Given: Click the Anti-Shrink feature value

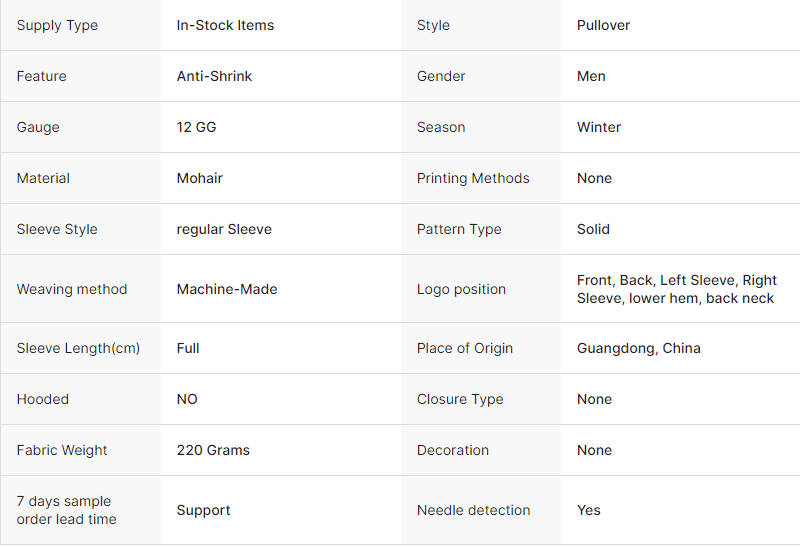Looking at the screenshot, I should click(214, 76).
